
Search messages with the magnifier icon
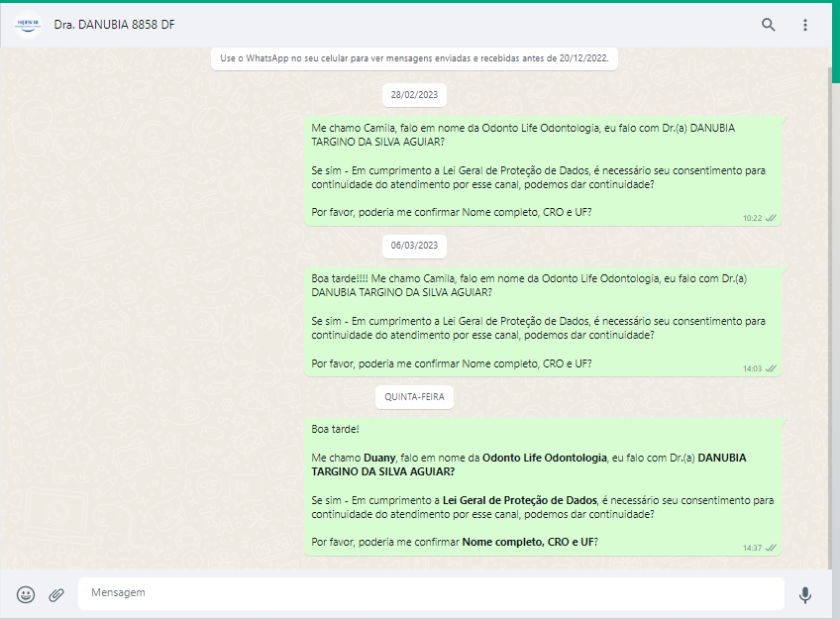[769, 25]
